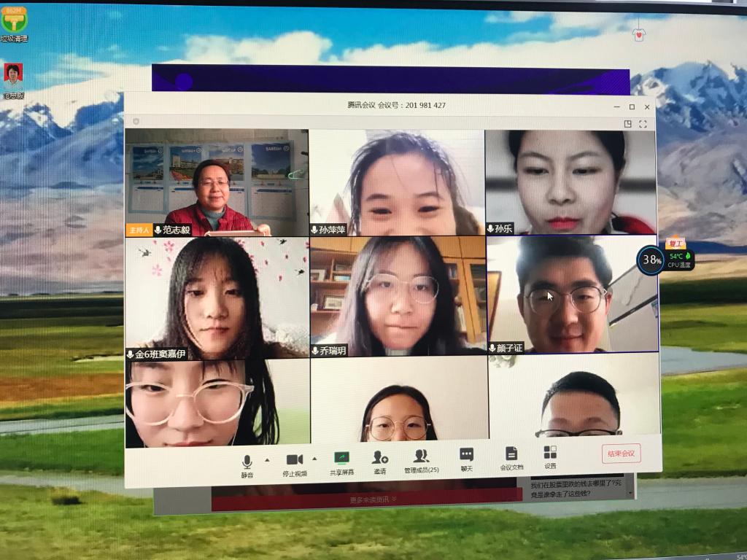Click the End Meeting (结束会议) button
747x560 pixels.
[x=621, y=453]
